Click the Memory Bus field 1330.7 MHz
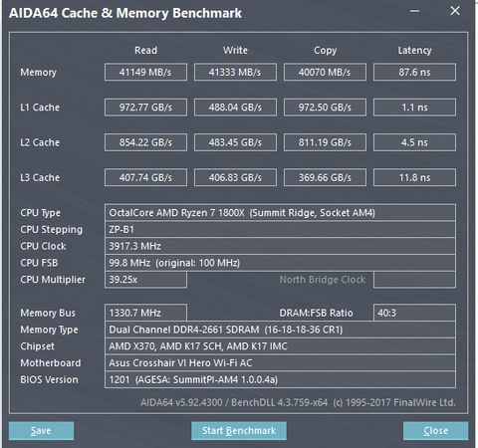 coord(145,313)
